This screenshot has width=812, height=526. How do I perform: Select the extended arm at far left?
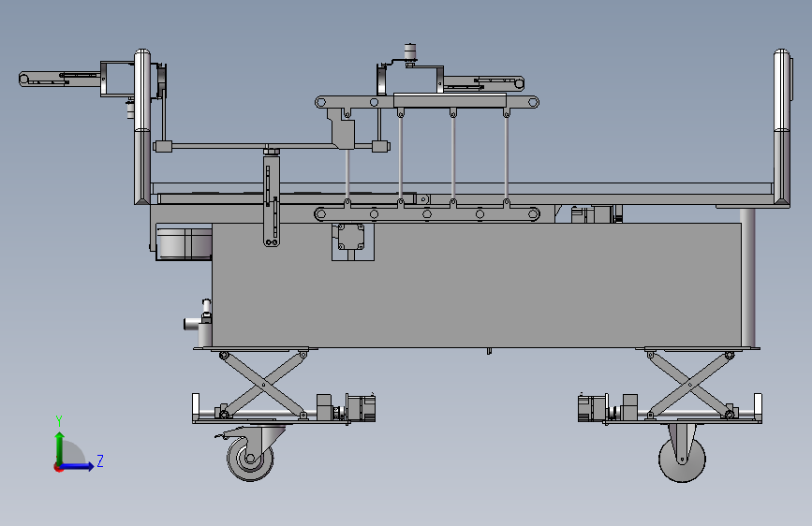[60, 80]
